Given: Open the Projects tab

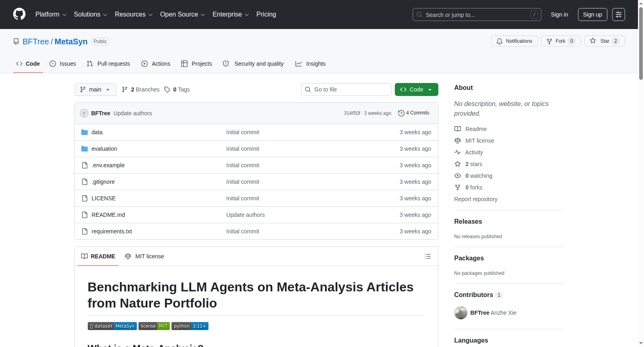Looking at the screenshot, I should point(196,64).
